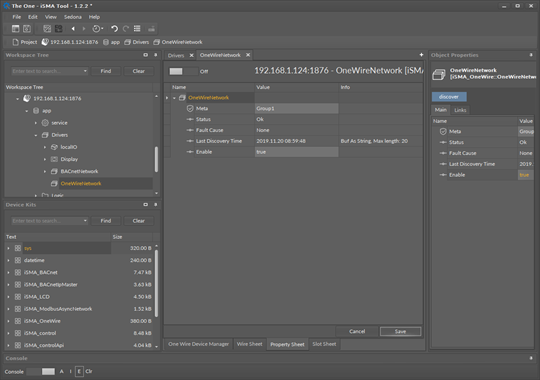
Task: Click the list view icon in toolbar
Action: pyautogui.click(x=137, y=29)
